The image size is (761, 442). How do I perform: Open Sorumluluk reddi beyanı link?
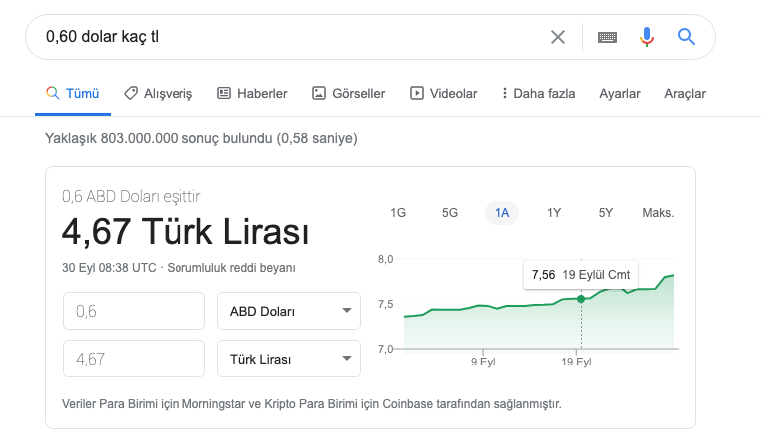tap(232, 268)
